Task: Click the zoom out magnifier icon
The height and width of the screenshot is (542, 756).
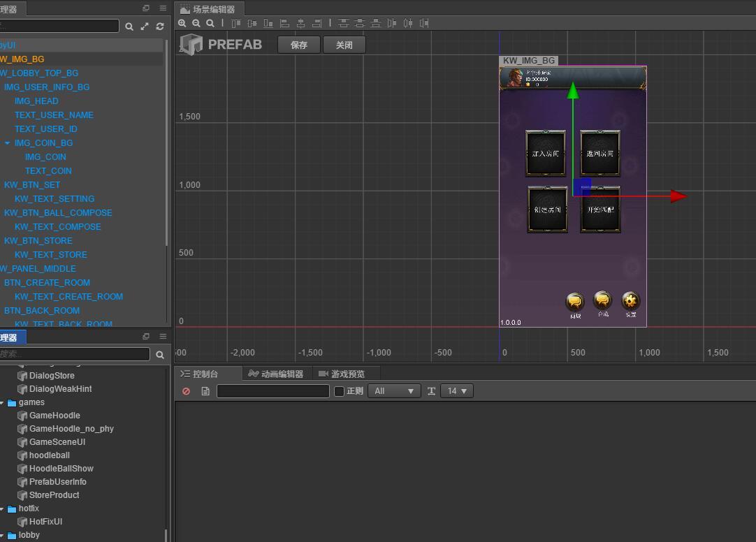Action: point(196,23)
